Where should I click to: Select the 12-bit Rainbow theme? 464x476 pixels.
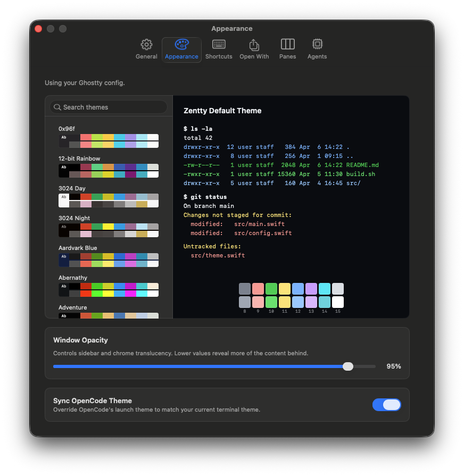click(x=109, y=166)
